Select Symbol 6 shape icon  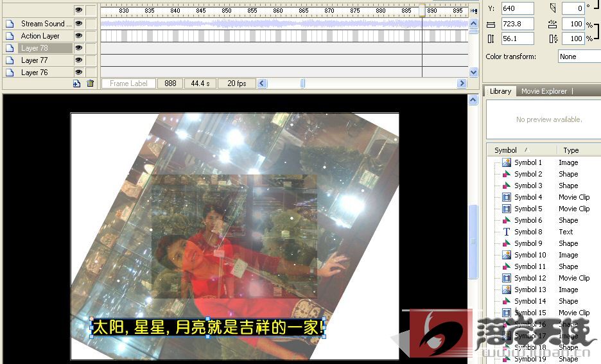507,220
